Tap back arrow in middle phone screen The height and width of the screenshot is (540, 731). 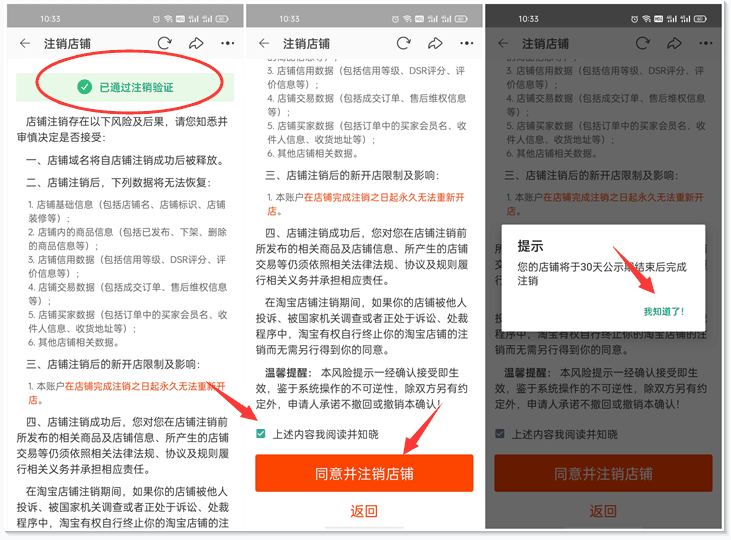point(264,43)
